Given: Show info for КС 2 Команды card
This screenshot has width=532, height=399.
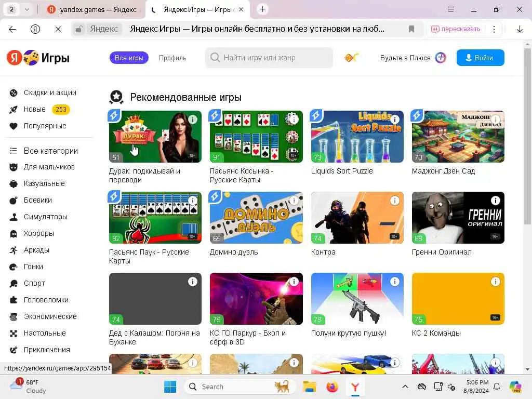Looking at the screenshot, I should 495,282.
